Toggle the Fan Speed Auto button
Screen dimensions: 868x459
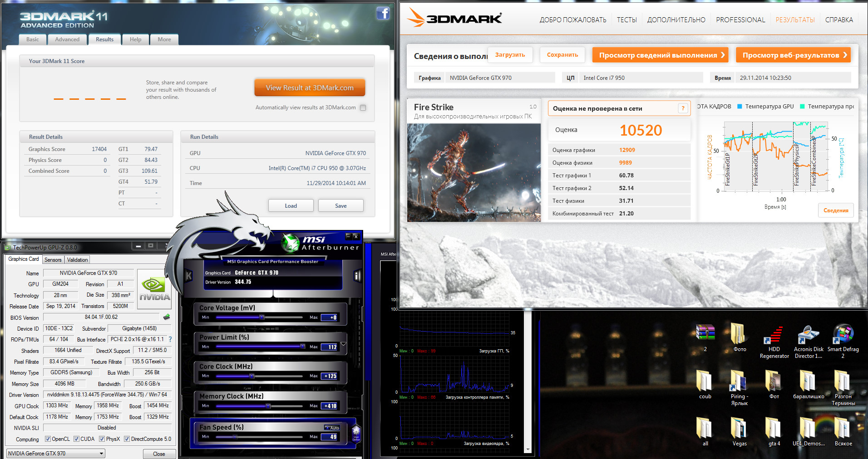pos(332,428)
